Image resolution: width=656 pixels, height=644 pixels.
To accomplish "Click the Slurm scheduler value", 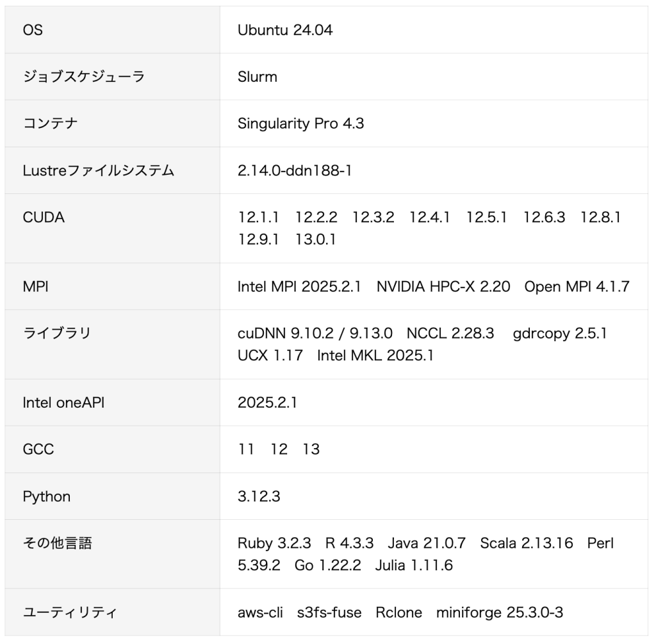I will (258, 77).
